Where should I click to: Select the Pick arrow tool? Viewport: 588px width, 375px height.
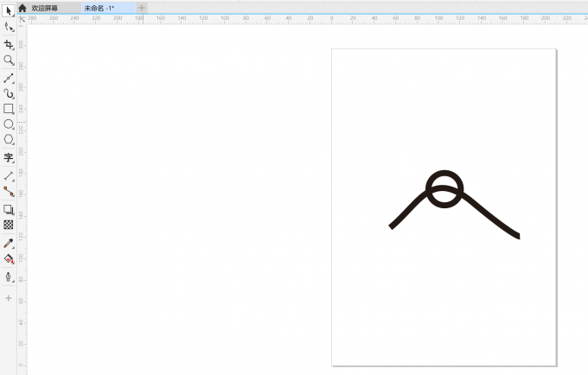click(x=9, y=11)
